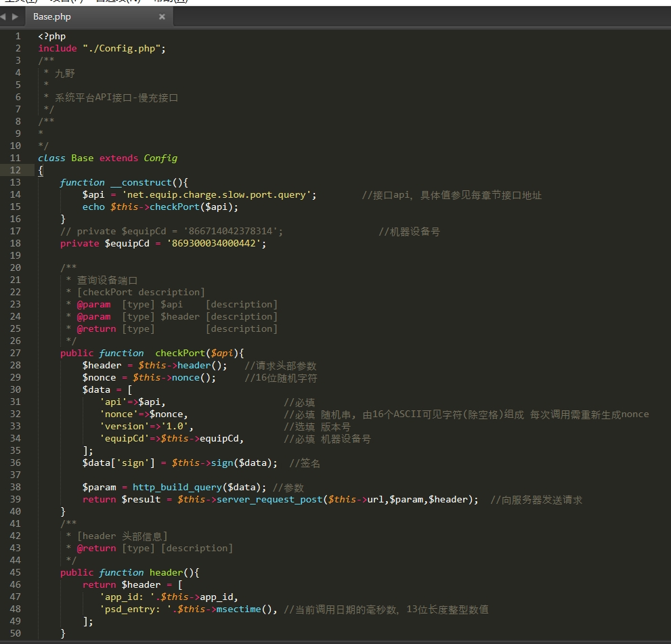Click the checkPort function definition name
Image resolution: width=671 pixels, height=644 pixels.
[x=180, y=353]
